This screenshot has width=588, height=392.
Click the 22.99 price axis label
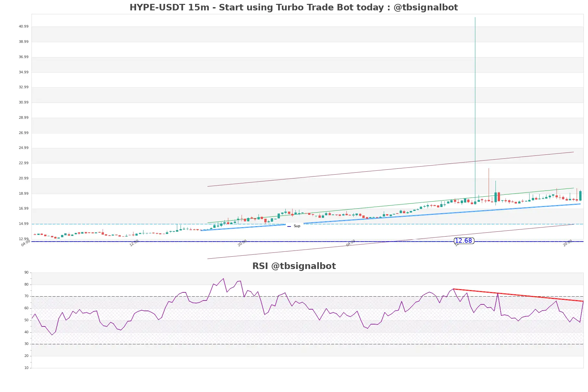pos(24,163)
